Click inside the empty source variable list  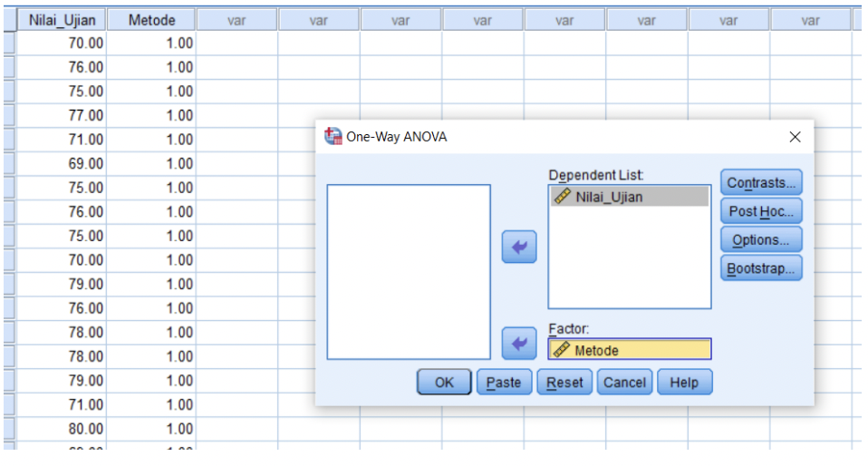[x=409, y=272]
